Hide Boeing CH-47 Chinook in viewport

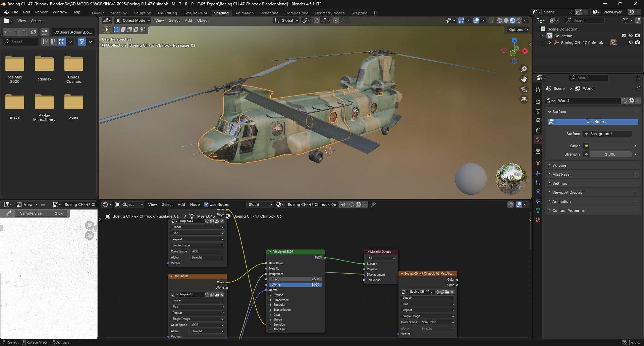coord(631,42)
